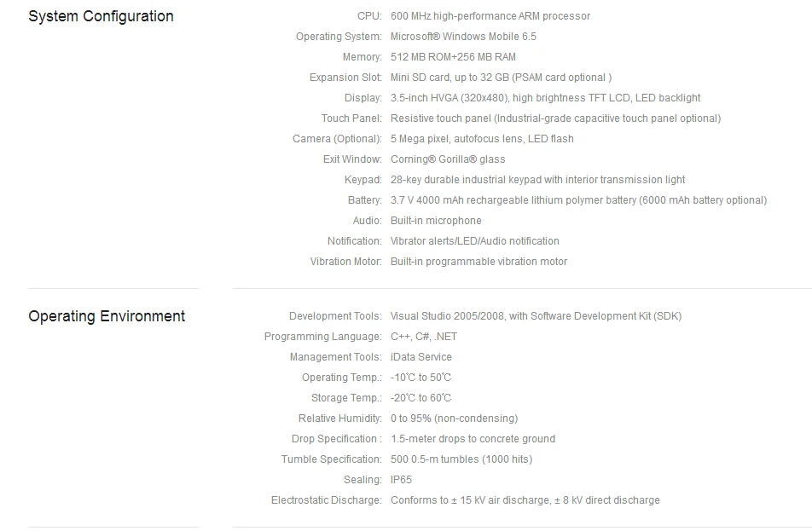
Task: Click the Operating Environment section heading
Action: click(x=107, y=316)
